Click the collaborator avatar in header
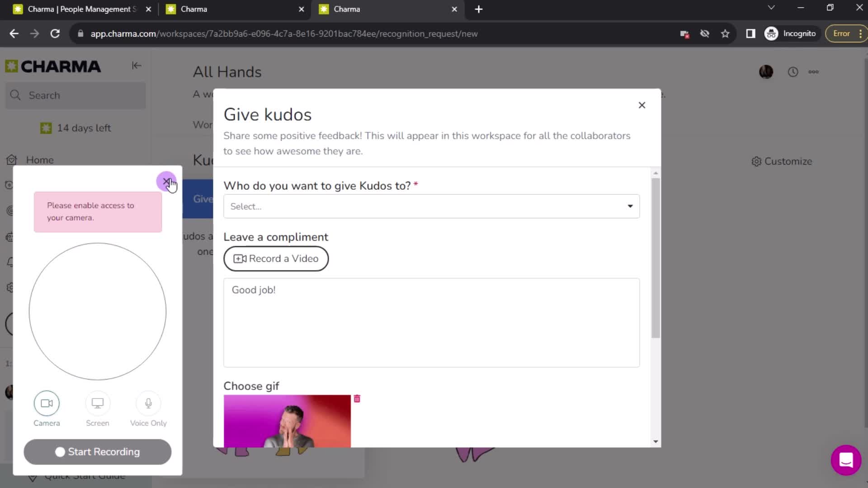Image resolution: width=868 pixels, height=488 pixels. tap(766, 72)
